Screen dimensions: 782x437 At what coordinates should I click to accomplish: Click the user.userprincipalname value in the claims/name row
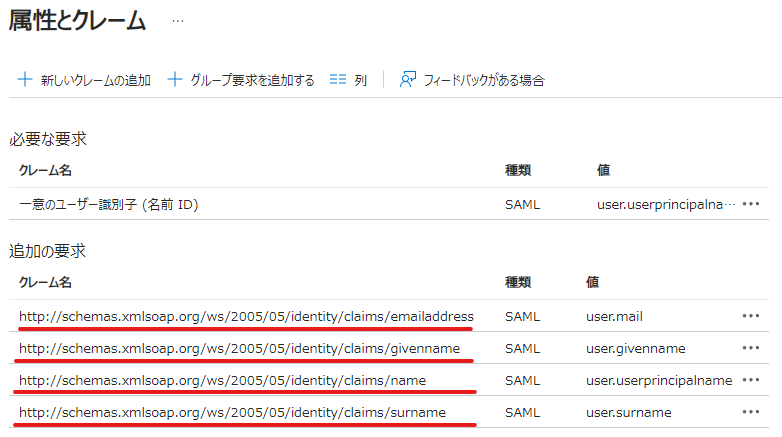pyautogui.click(x=659, y=381)
